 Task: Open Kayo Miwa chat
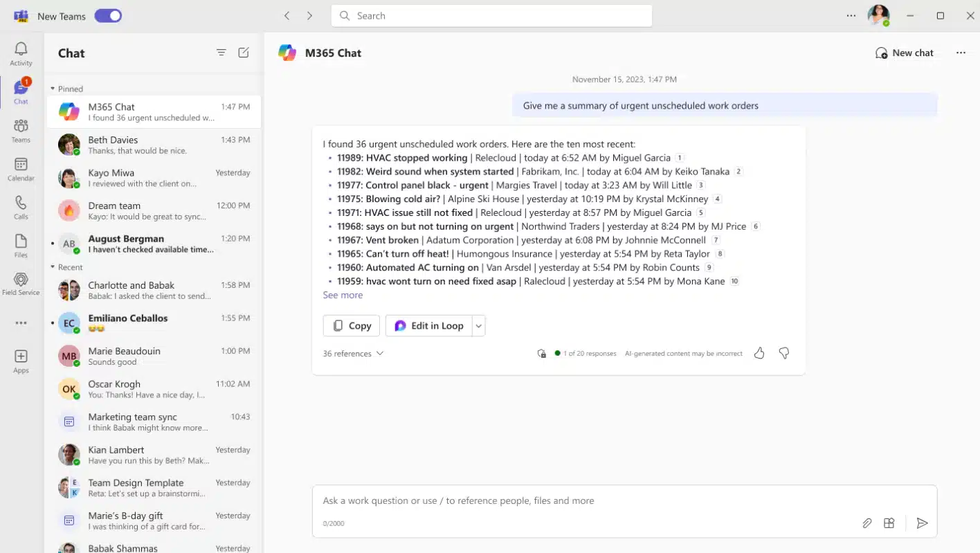pos(154,178)
